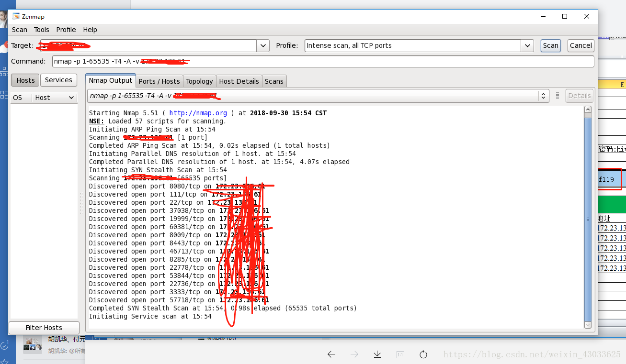The width and height of the screenshot is (626, 364).
Task: Click inside the Command input field
Action: [287, 61]
